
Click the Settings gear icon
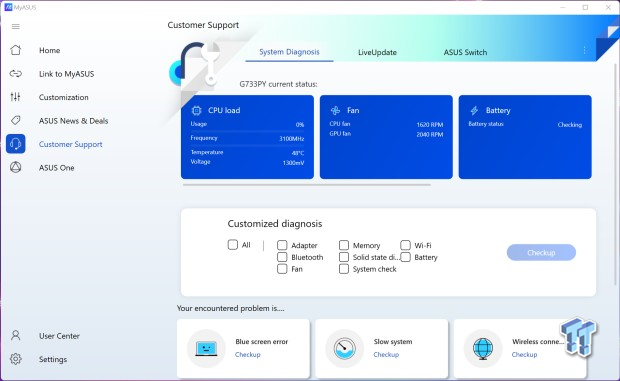16,359
